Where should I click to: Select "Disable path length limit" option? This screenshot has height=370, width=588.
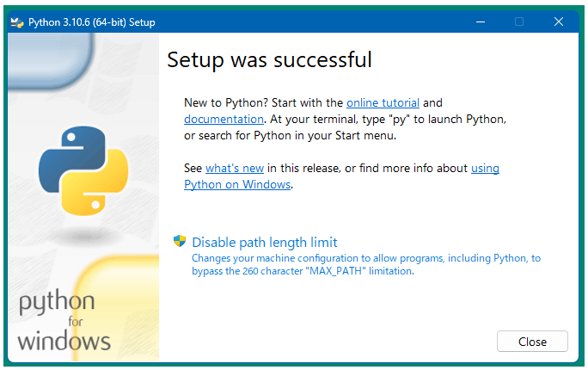click(x=264, y=242)
